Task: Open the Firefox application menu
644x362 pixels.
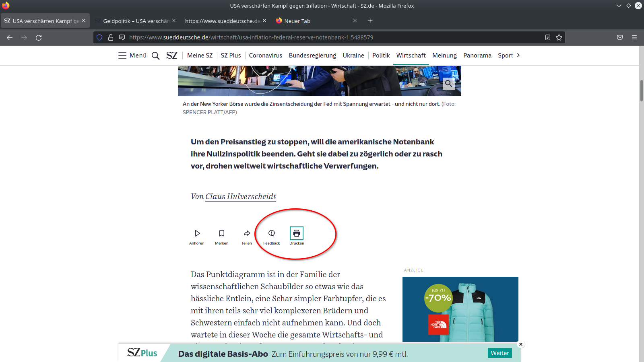Action: [634, 37]
